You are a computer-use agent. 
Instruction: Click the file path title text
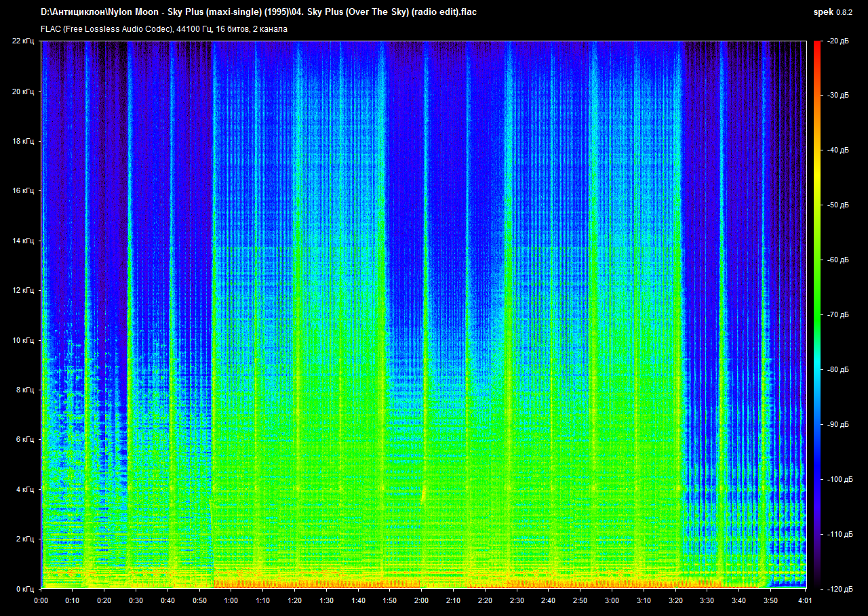[258, 12]
